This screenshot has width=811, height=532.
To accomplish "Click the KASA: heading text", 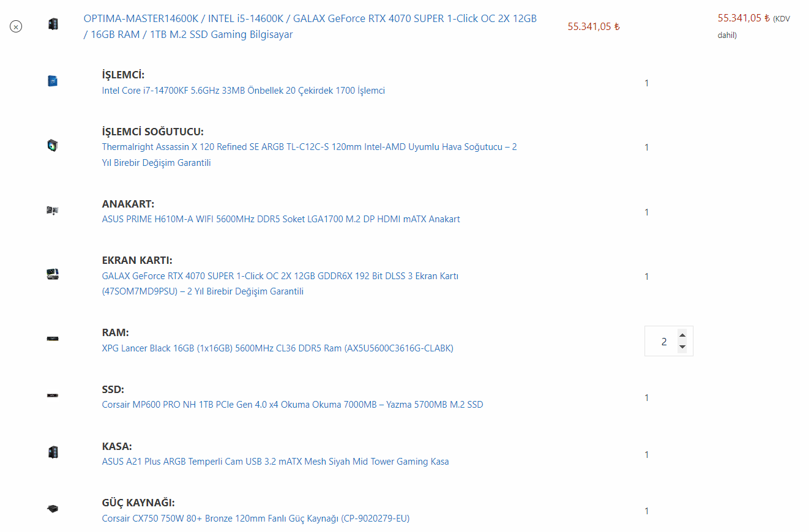I will tap(117, 446).
